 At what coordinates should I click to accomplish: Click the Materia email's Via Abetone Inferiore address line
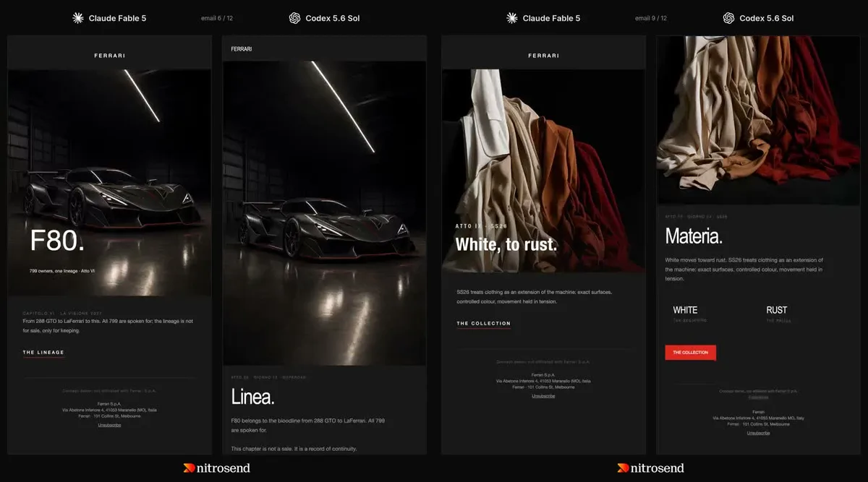(x=759, y=418)
